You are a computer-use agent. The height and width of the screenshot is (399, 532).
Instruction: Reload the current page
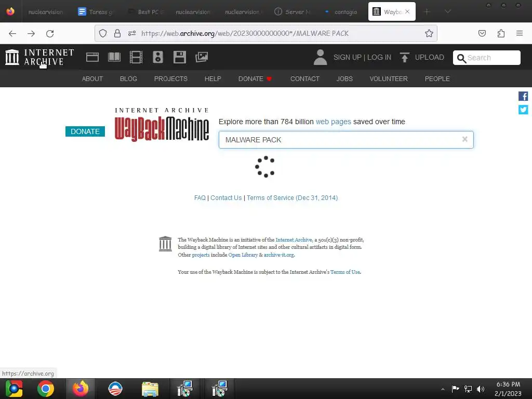tap(50, 33)
